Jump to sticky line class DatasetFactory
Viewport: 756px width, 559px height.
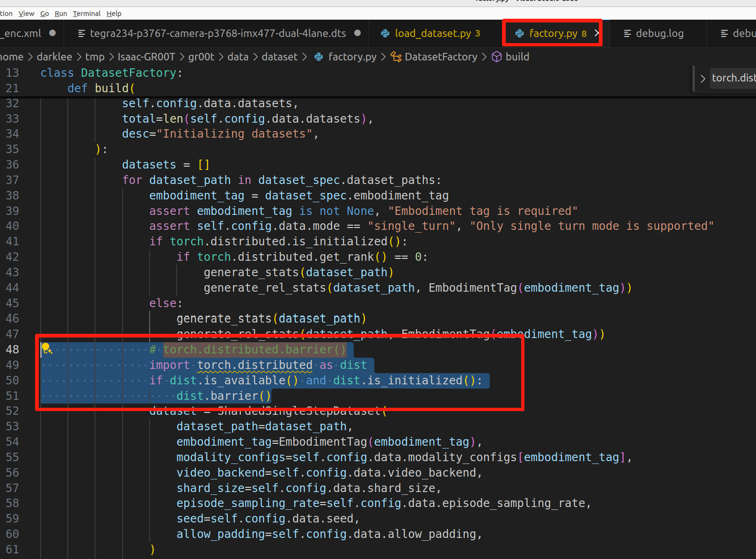pos(111,73)
